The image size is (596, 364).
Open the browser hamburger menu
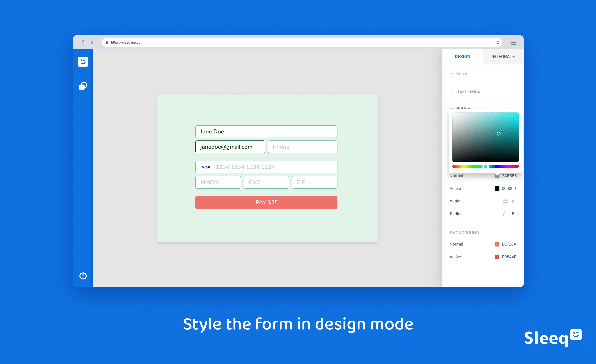point(514,43)
